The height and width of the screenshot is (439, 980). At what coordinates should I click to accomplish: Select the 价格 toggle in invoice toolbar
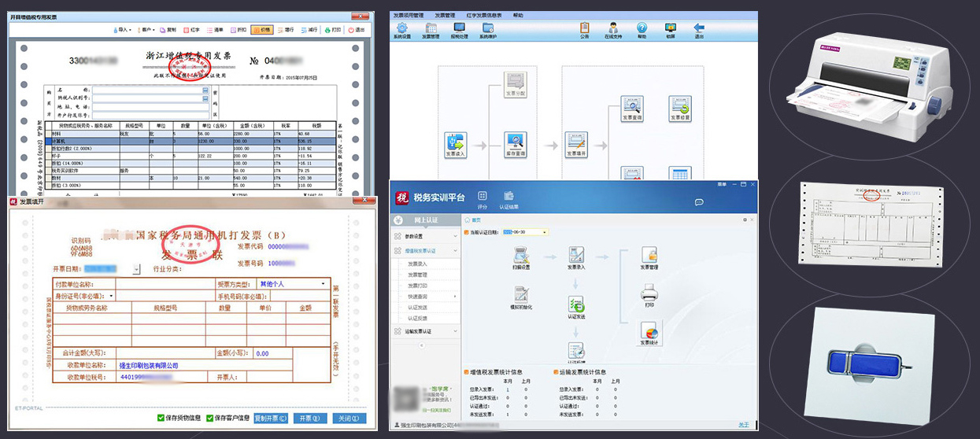(x=261, y=30)
